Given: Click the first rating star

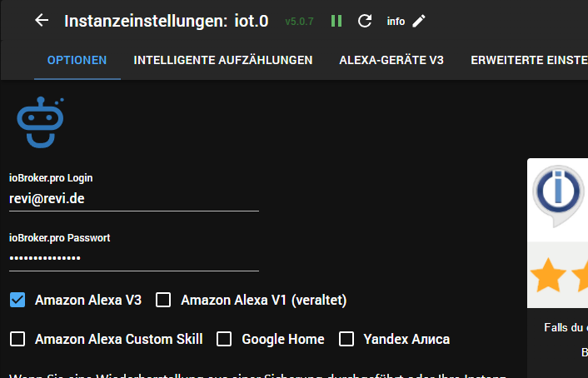Looking at the screenshot, I should coord(549,276).
